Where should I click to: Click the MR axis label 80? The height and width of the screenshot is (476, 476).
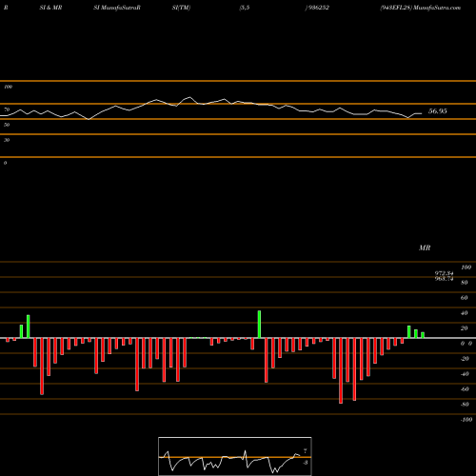click(465, 283)
